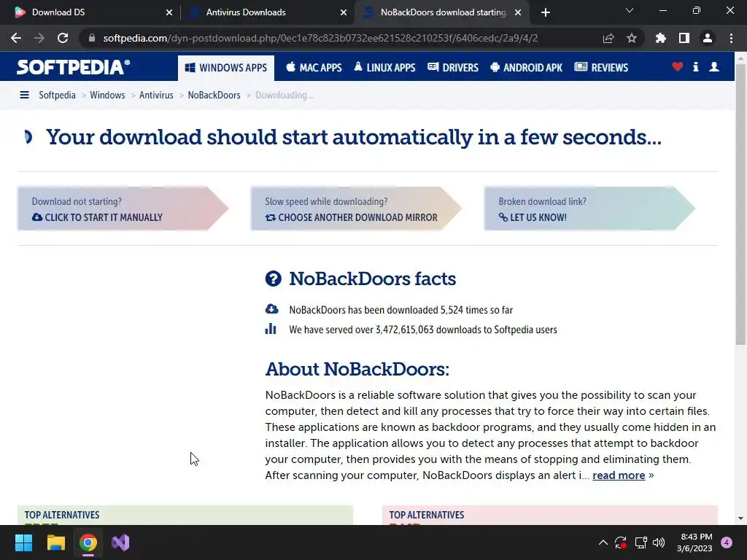Click the page vertical scrollbar thumb
This screenshot has height=560, width=747.
(740, 205)
